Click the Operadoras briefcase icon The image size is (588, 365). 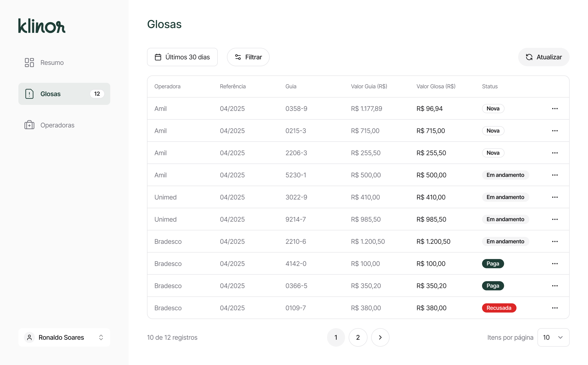pyautogui.click(x=29, y=125)
